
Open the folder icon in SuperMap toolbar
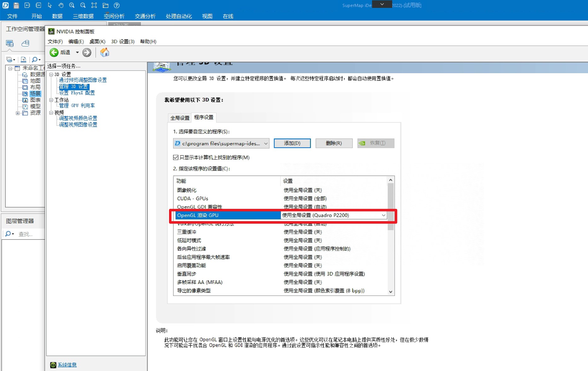click(105, 5)
